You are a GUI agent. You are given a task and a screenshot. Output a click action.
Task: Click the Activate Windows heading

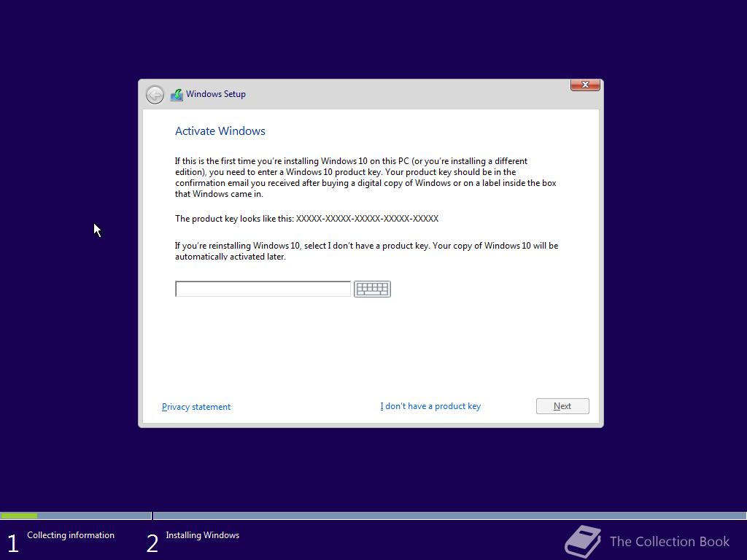[x=220, y=131]
